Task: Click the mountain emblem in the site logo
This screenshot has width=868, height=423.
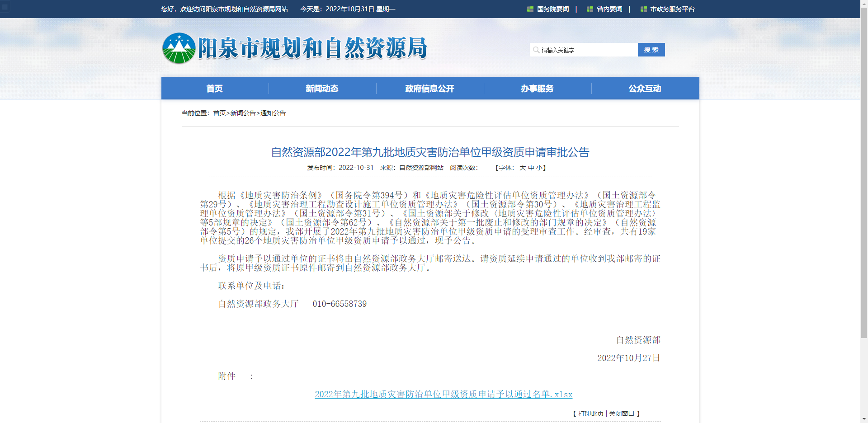Action: pyautogui.click(x=179, y=48)
